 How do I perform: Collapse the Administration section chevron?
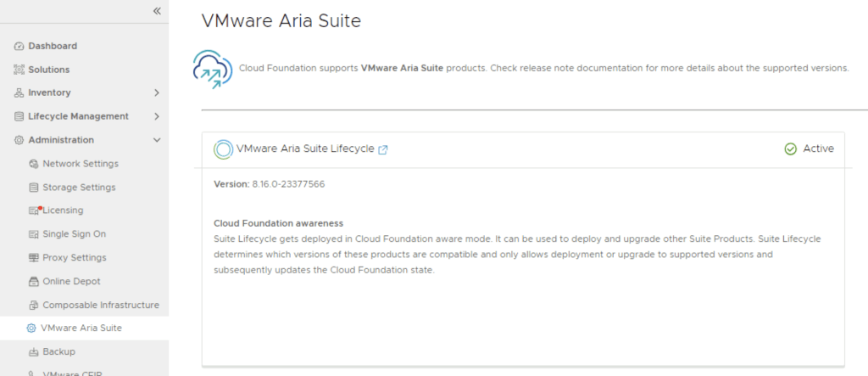click(157, 140)
